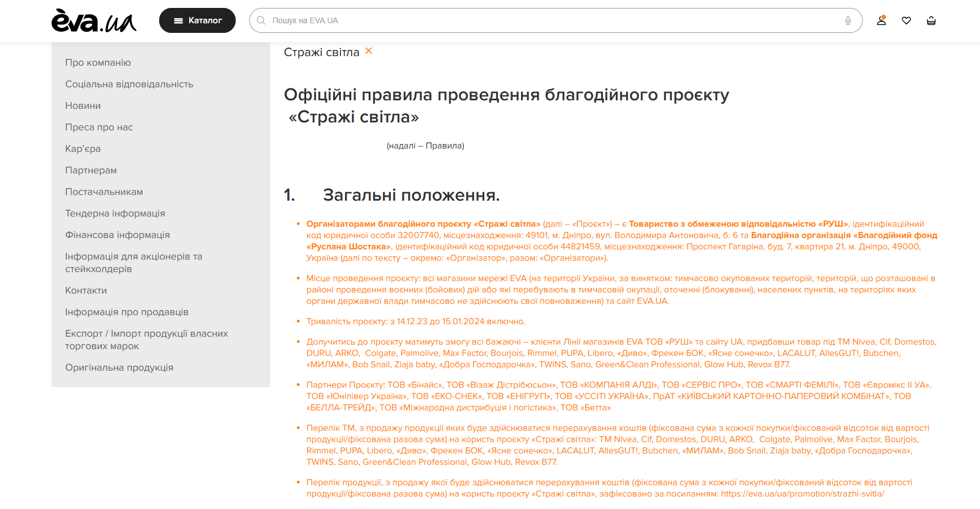Open Преса про нас section

coord(99,127)
